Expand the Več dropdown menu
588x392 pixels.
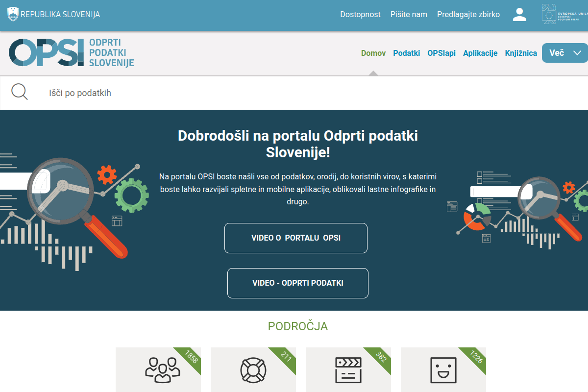click(x=565, y=53)
